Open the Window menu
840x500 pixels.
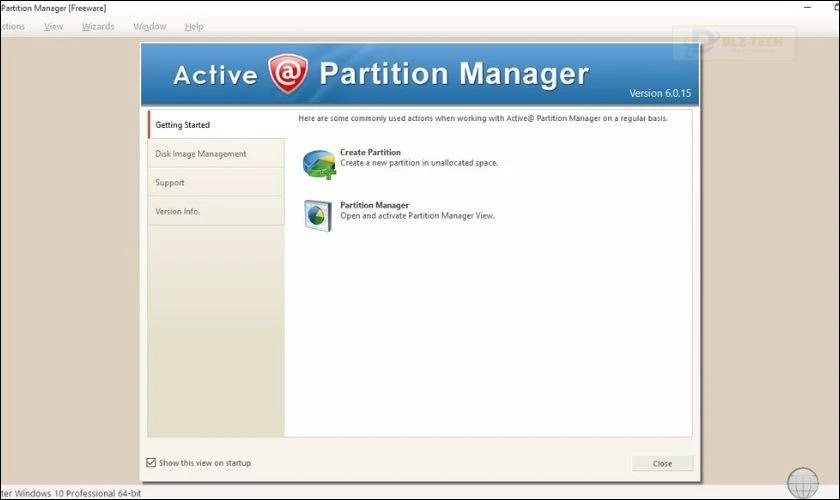coord(149,26)
